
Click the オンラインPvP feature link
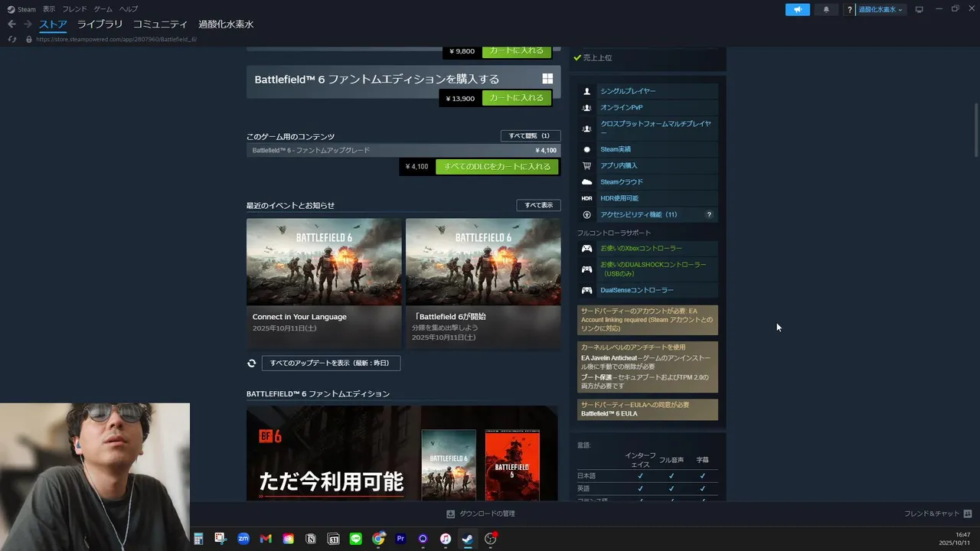pyautogui.click(x=621, y=108)
